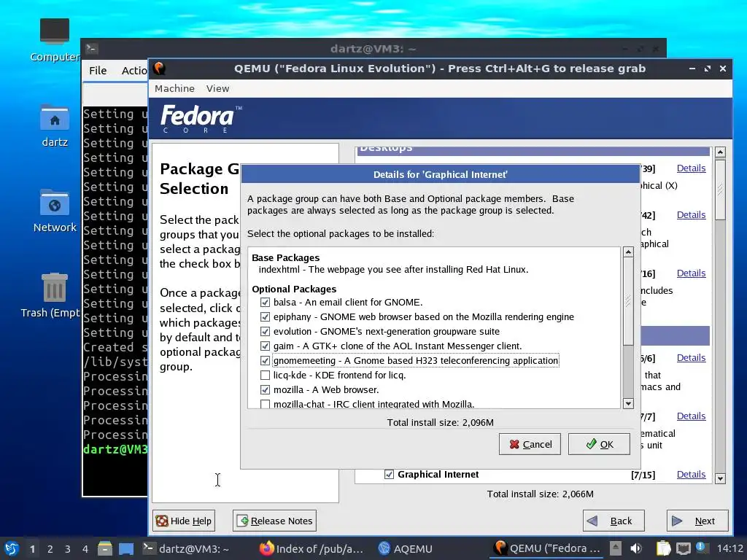Uncheck the balsa email client package
Screen dimensions: 747x560
pos(266,303)
